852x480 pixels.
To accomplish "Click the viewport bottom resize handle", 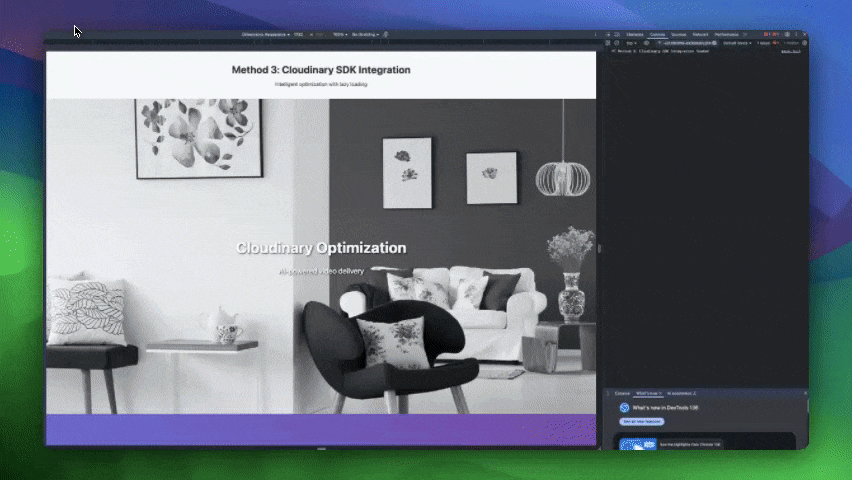I will (321, 449).
